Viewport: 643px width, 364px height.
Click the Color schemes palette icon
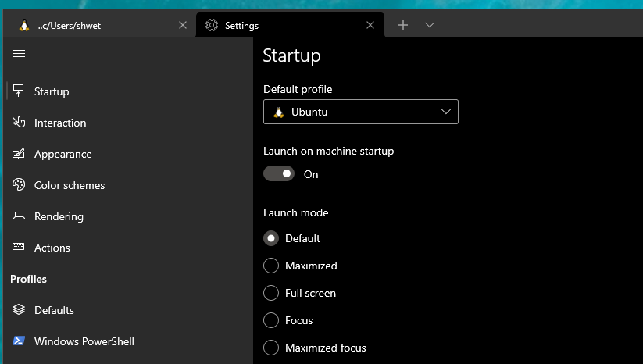pos(19,185)
